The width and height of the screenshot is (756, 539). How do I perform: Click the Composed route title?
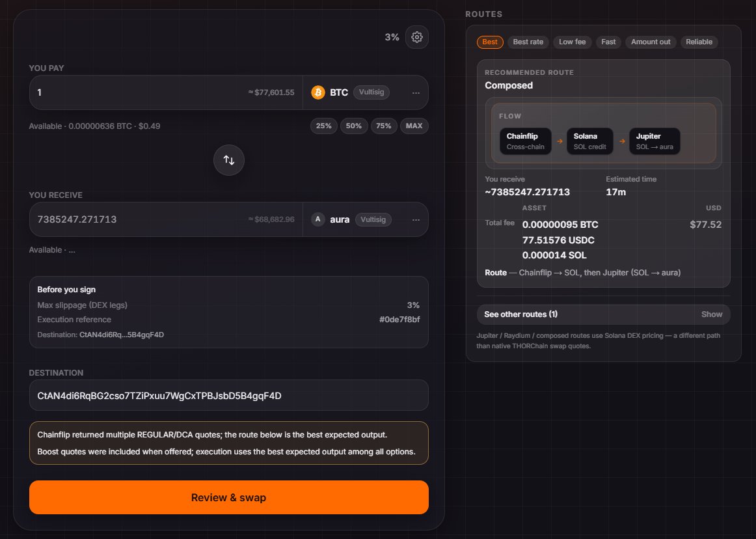pos(509,85)
